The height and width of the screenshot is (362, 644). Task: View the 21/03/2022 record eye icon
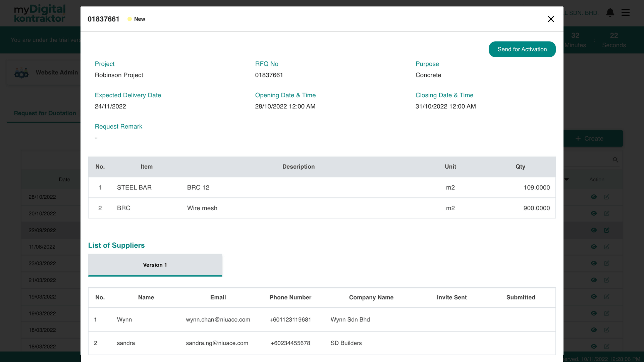[x=594, y=280]
